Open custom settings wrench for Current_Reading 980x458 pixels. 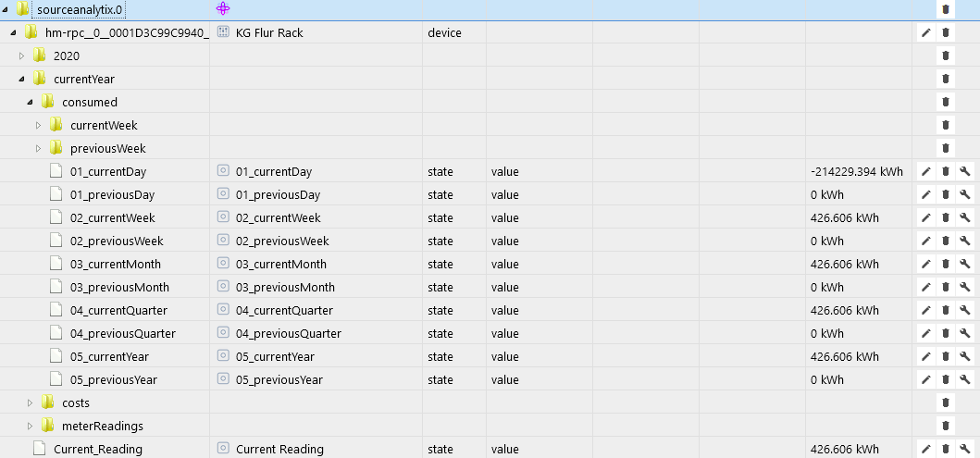pos(964,449)
